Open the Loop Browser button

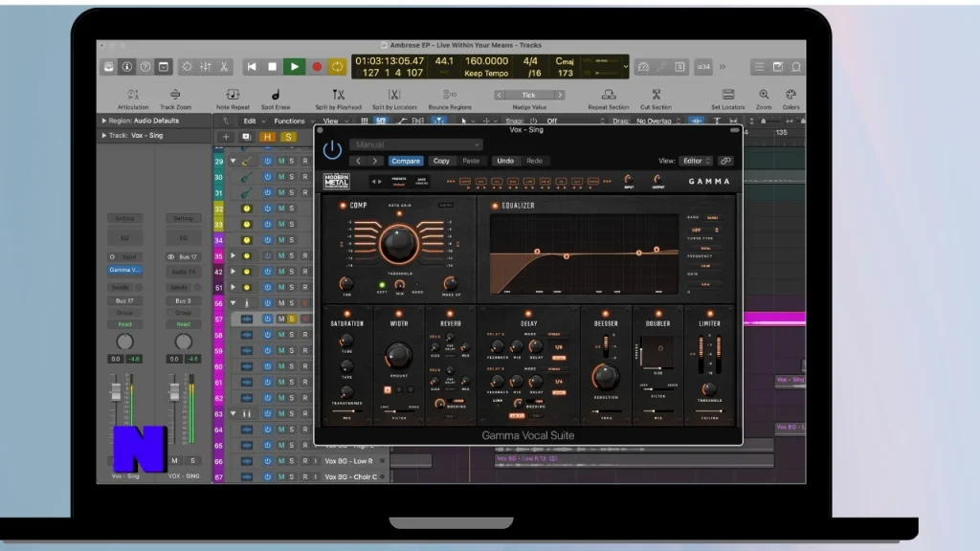tap(796, 67)
